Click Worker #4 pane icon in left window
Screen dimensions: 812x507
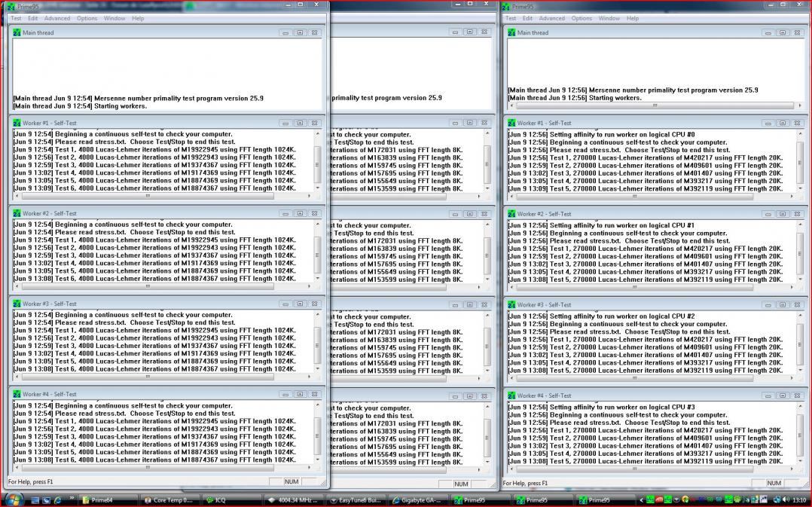tap(17, 394)
